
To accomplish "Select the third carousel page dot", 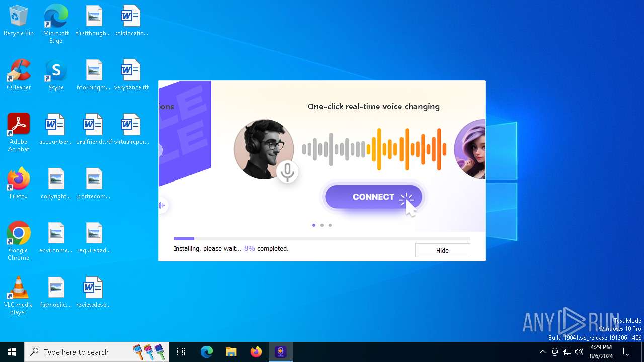I will coord(330,225).
